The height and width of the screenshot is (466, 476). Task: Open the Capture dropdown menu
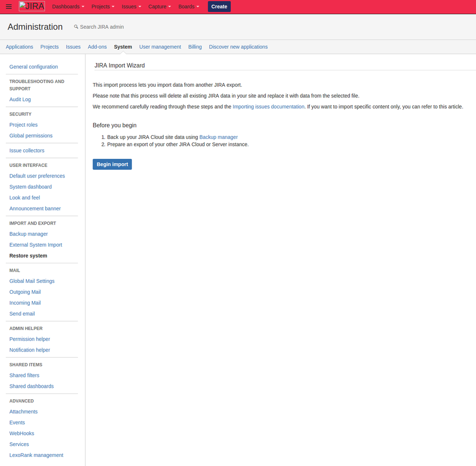[x=160, y=6]
